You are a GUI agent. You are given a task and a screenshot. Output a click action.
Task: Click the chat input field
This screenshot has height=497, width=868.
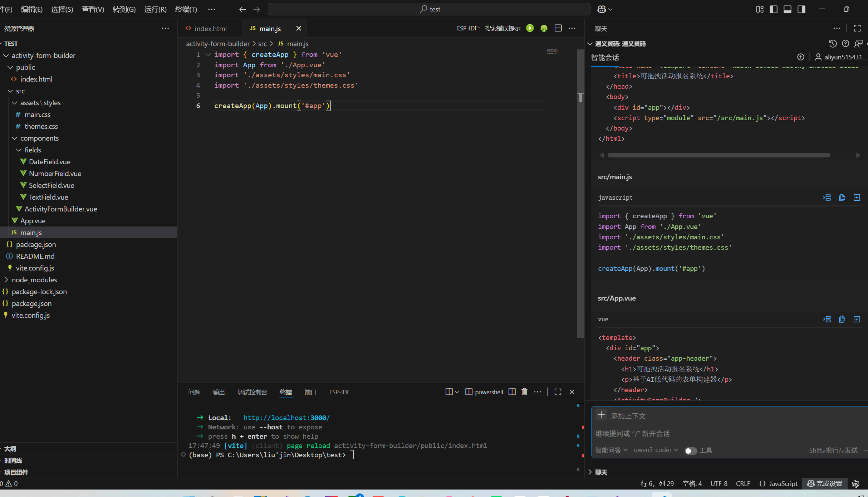point(730,434)
